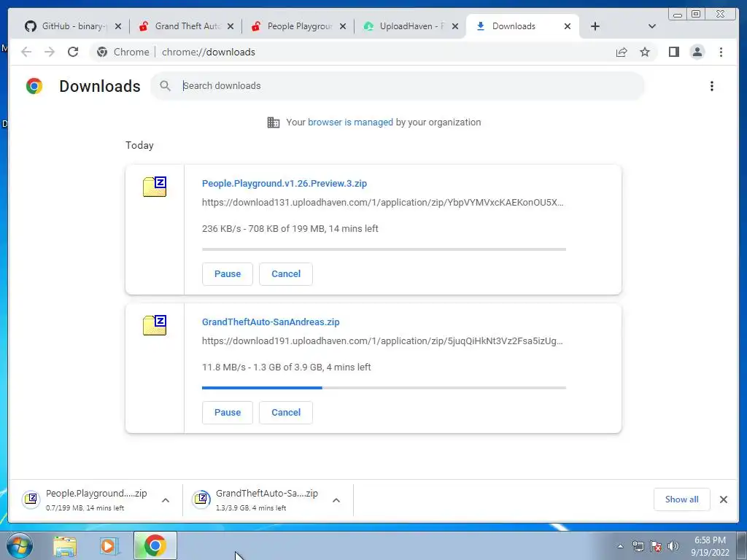Viewport: 747px width, 560px height.
Task: Click the forward navigation arrow
Action: [x=50, y=52]
